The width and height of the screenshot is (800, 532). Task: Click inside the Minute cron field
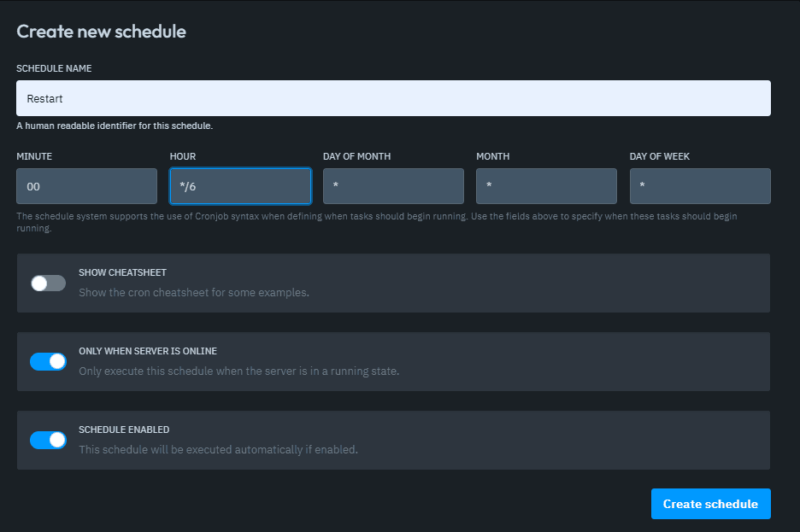pos(86,185)
